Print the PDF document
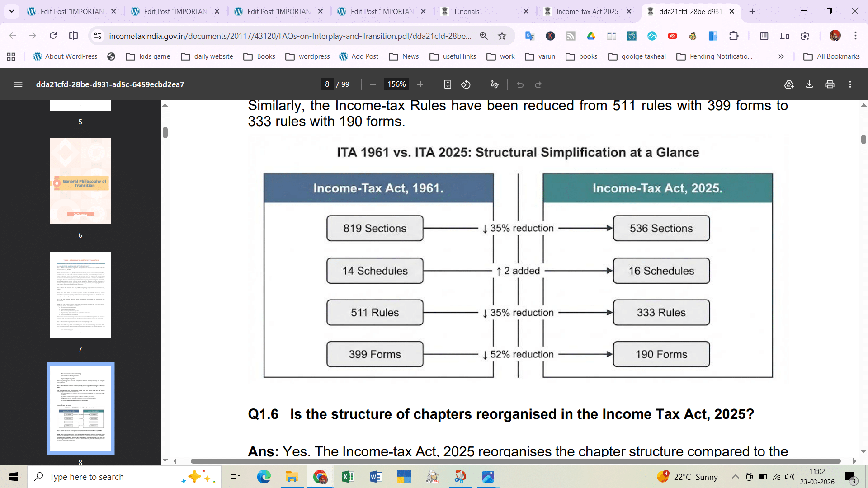This screenshot has width=868, height=488. 830,84
